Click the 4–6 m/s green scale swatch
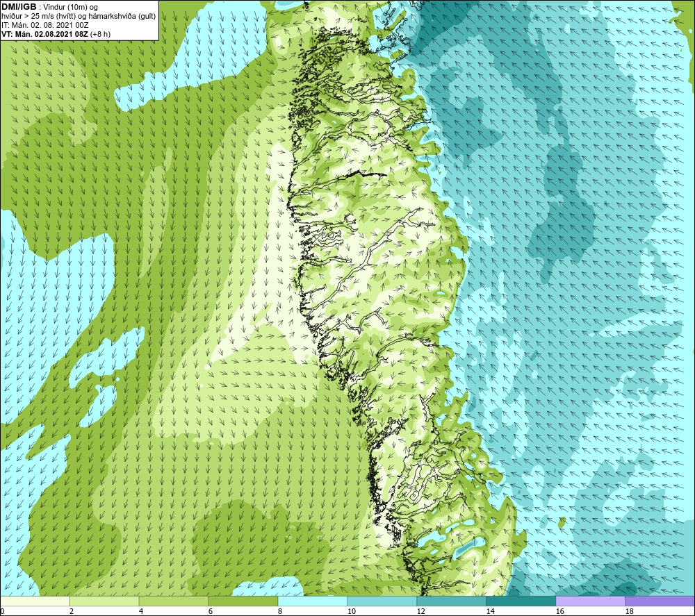 point(174,601)
